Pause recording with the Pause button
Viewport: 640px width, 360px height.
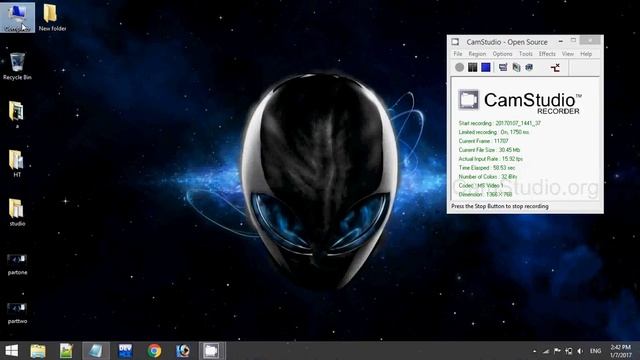[x=473, y=67]
